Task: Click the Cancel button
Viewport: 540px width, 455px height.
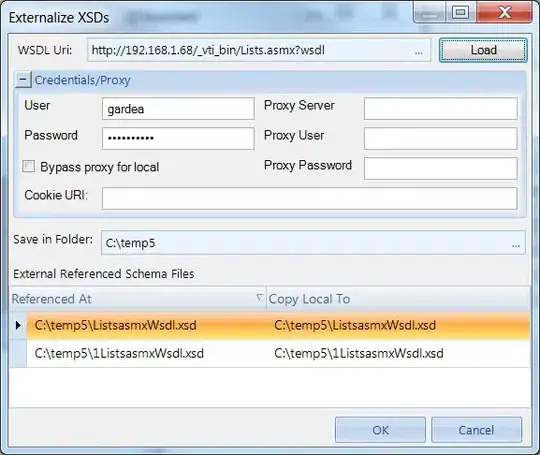Action: coord(476,430)
